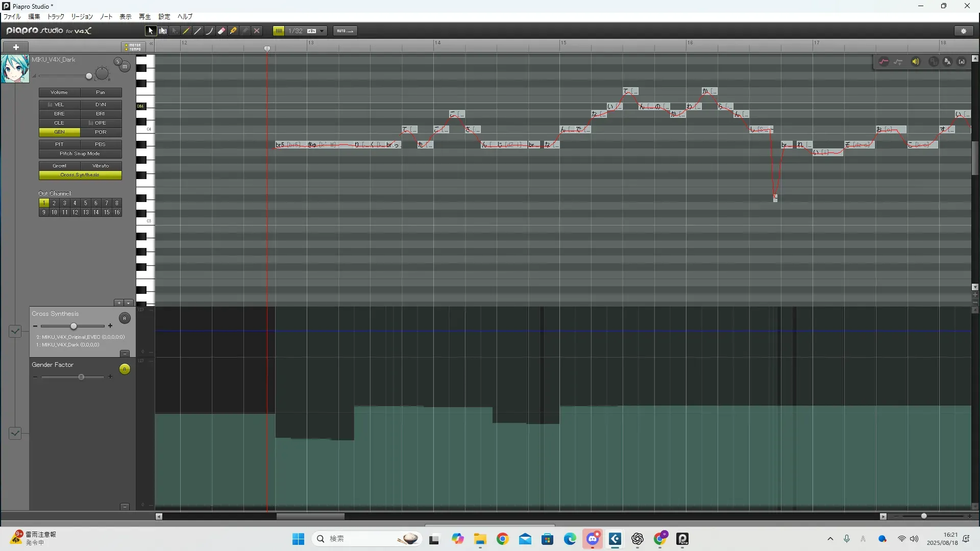Click the Cross Synthesis slider handle
The width and height of the screenshot is (980, 551).
coord(73,326)
